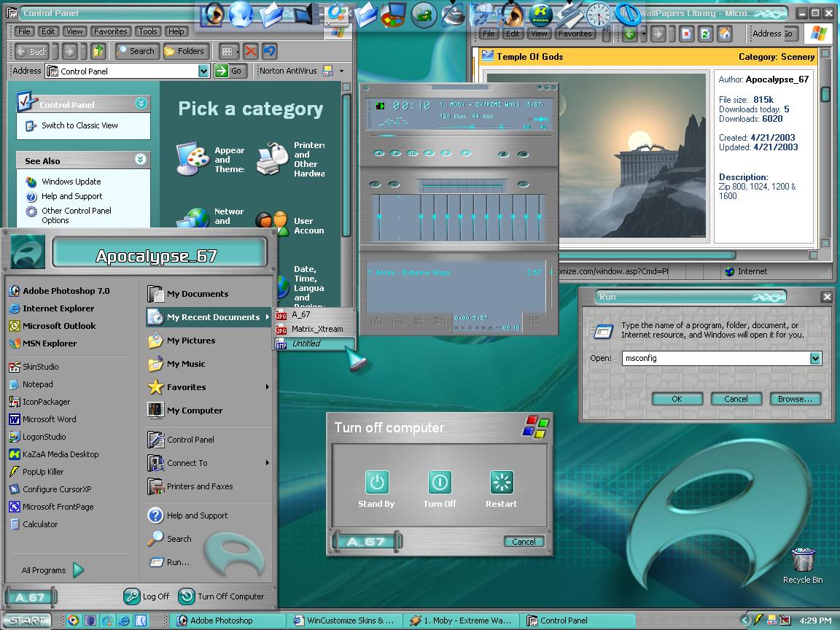Image resolution: width=840 pixels, height=630 pixels.
Task: Click the Folders toolbar button
Action: point(184,52)
